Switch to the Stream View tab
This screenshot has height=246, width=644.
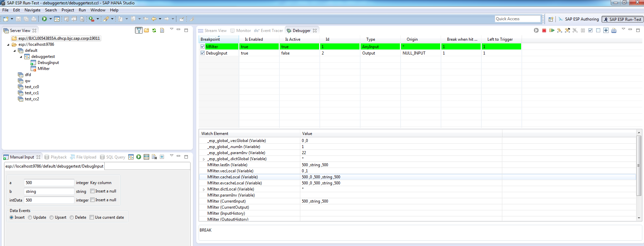[x=212, y=31]
